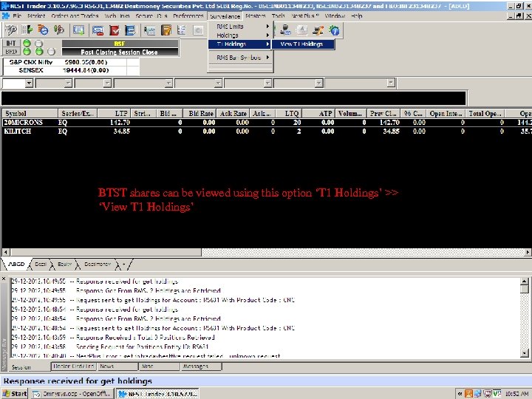
Task: Open the first combo box in filter row
Action: 29,83
